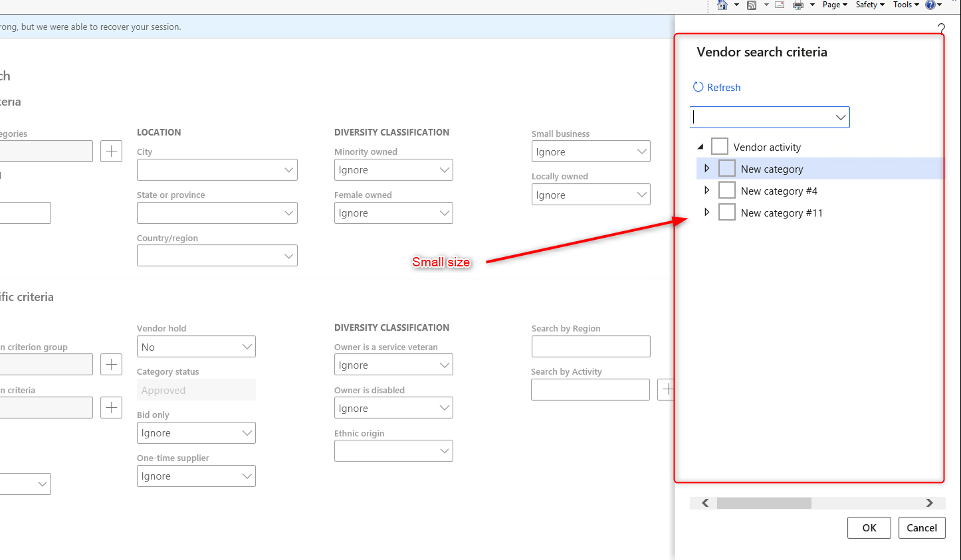Check the New category checkbox
961x560 pixels.
click(x=726, y=169)
